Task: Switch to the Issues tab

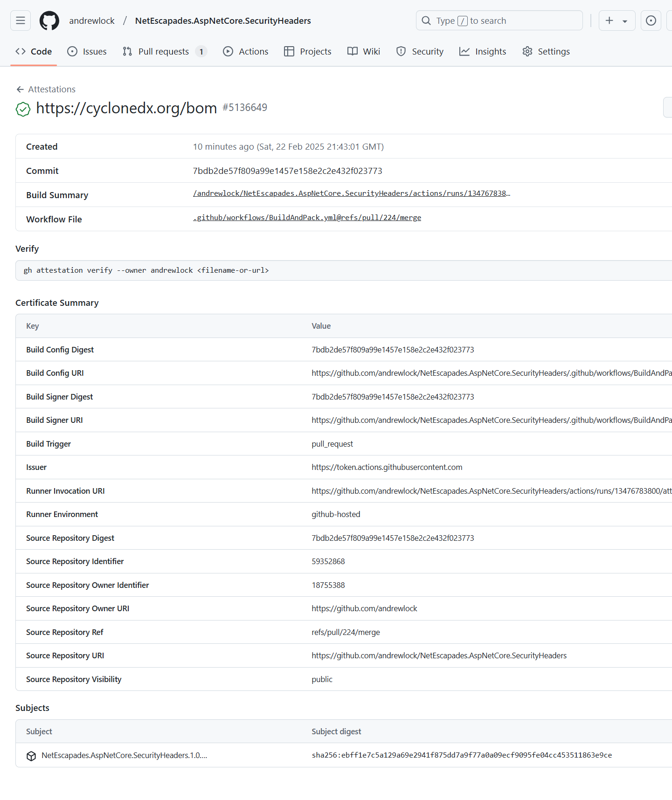Action: tap(87, 51)
